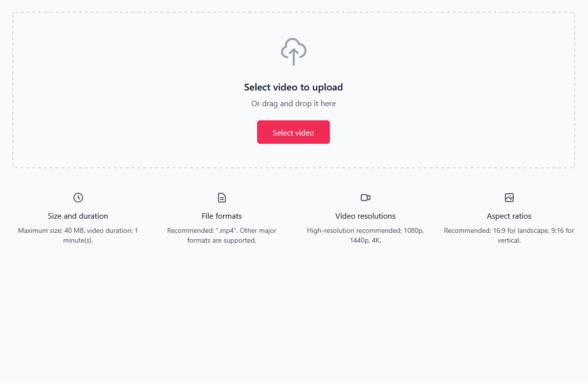Viewport: 588px width, 383px height.
Task: Click the "High-resolution recommended: 1080p" text line
Action: click(366, 230)
